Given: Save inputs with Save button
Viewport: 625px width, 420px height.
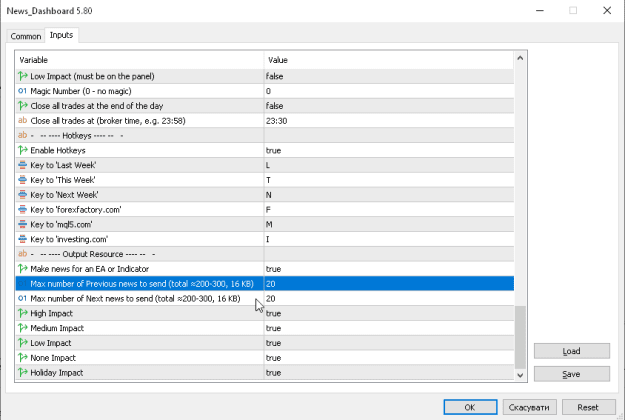Looking at the screenshot, I should pyautogui.click(x=572, y=374).
